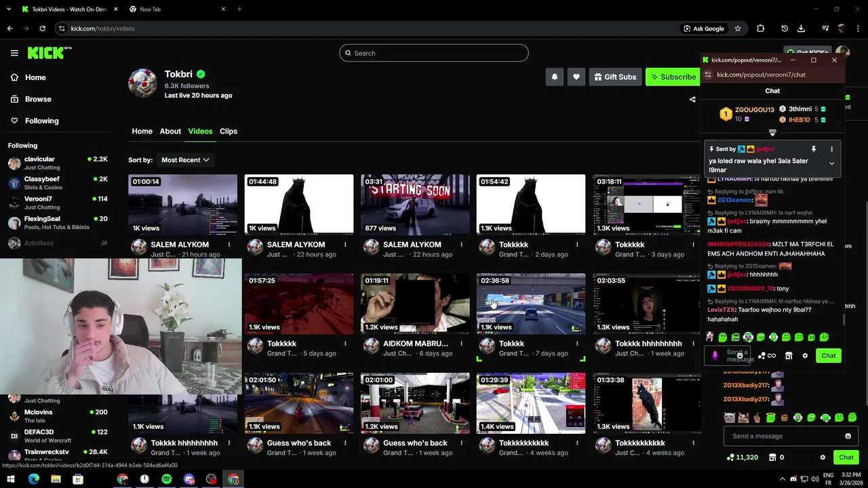Open clavicular channel in the Following list
Image resolution: width=868 pixels, height=488 pixels.
(x=58, y=163)
